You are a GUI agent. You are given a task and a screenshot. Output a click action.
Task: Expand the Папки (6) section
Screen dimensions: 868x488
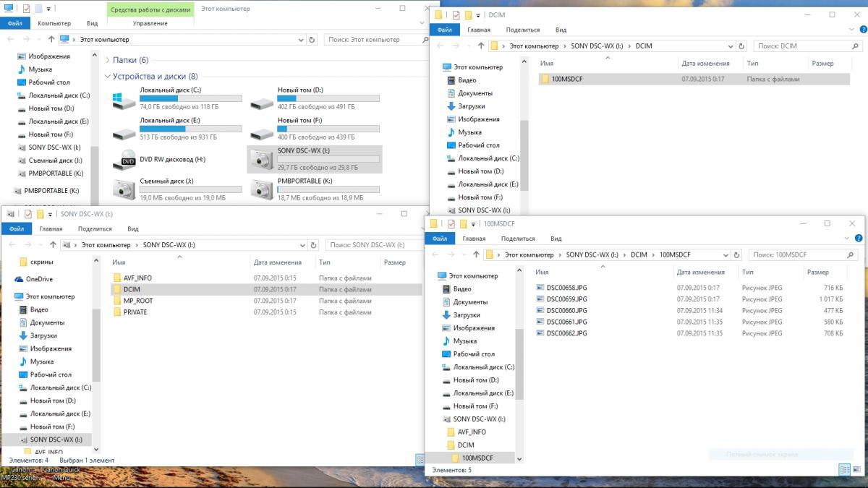click(x=107, y=60)
